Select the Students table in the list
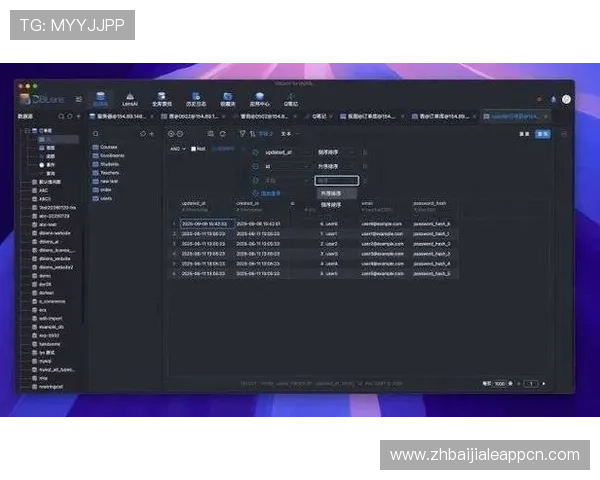 [x=109, y=163]
